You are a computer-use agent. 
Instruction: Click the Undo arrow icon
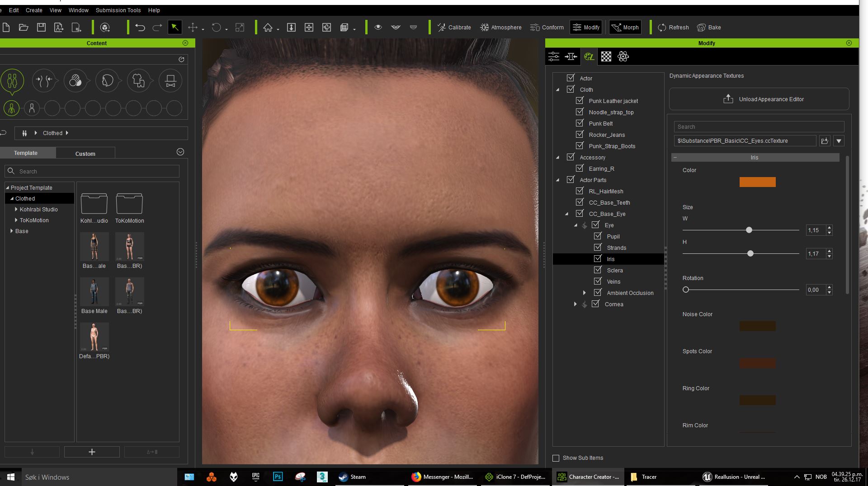(140, 28)
